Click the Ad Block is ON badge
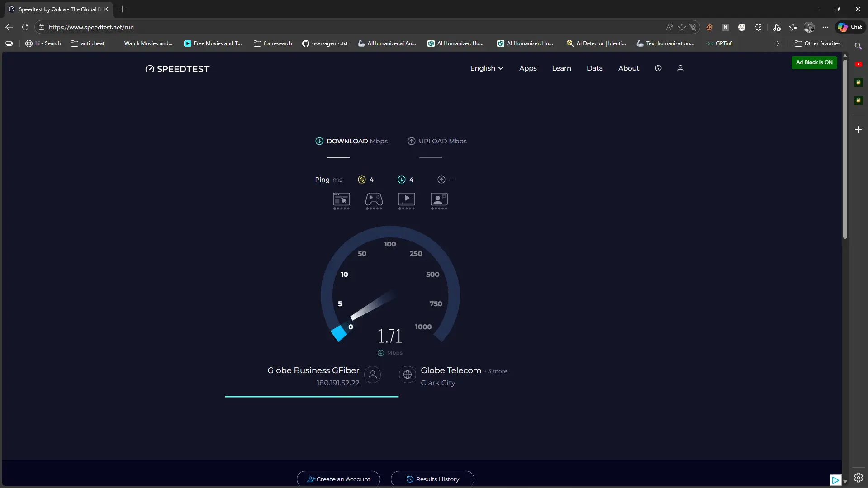868x488 pixels. pyautogui.click(x=814, y=62)
